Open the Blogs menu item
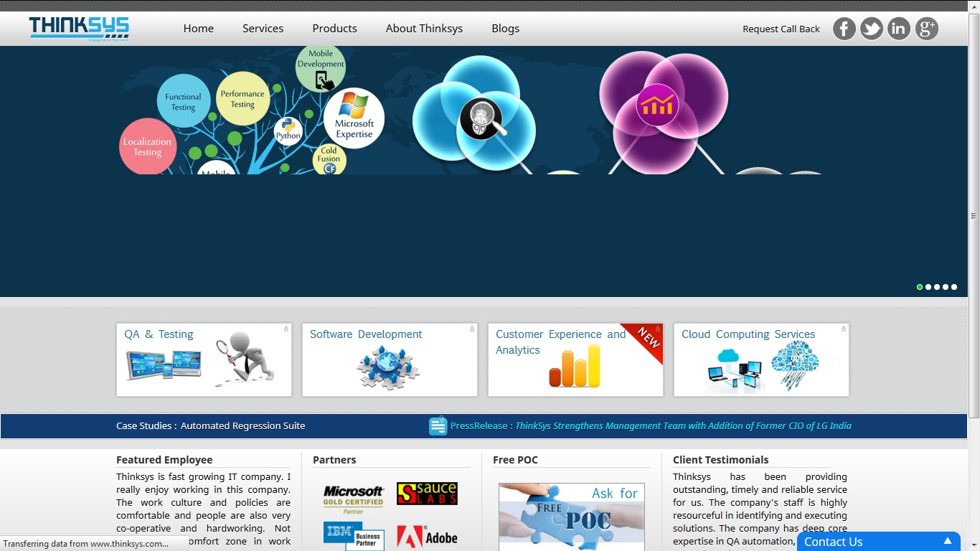 click(506, 29)
